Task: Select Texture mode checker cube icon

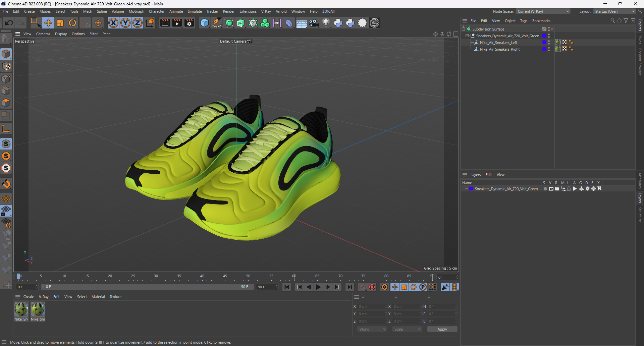Action: (x=6, y=66)
